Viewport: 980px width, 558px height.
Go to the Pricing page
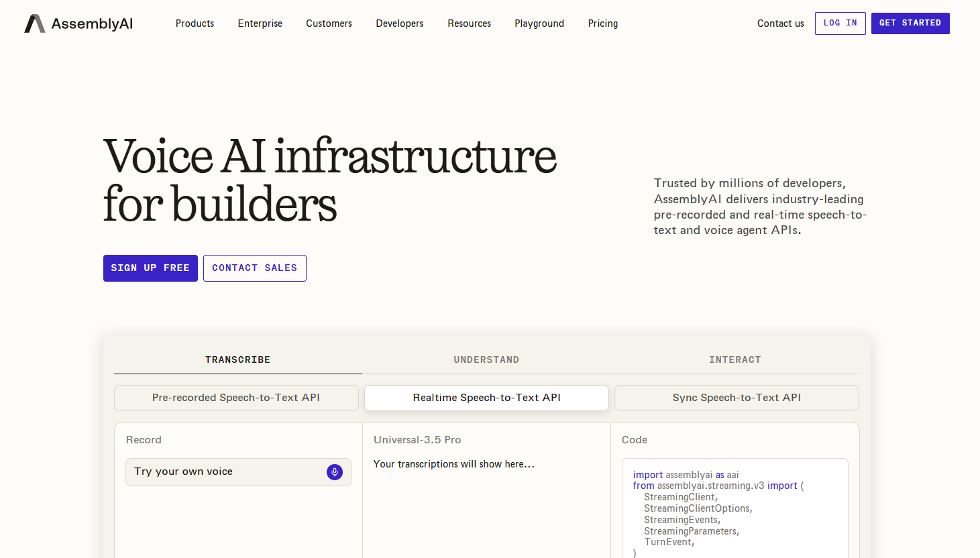(x=603, y=23)
